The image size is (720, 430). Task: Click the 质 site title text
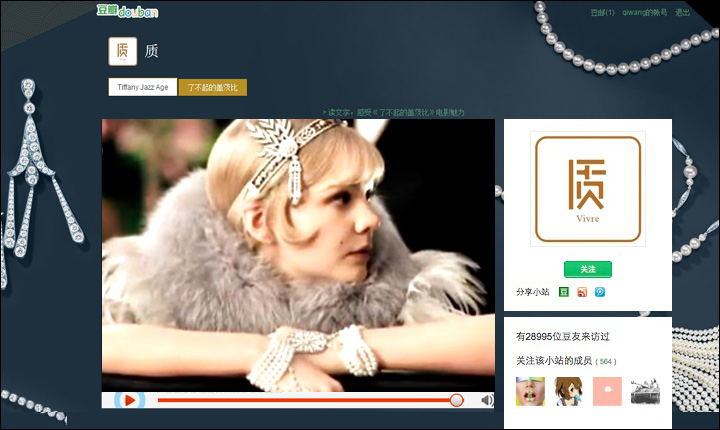pos(152,51)
